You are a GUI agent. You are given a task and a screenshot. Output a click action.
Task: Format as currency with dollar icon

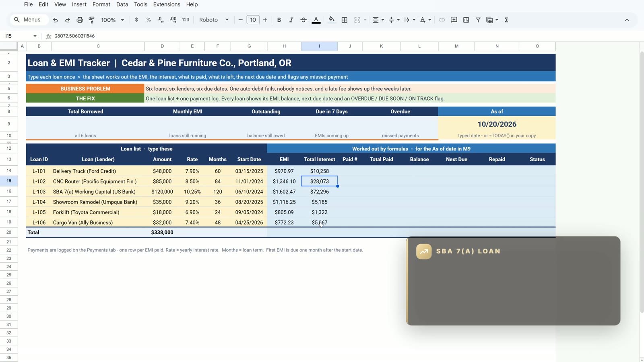coord(136,20)
